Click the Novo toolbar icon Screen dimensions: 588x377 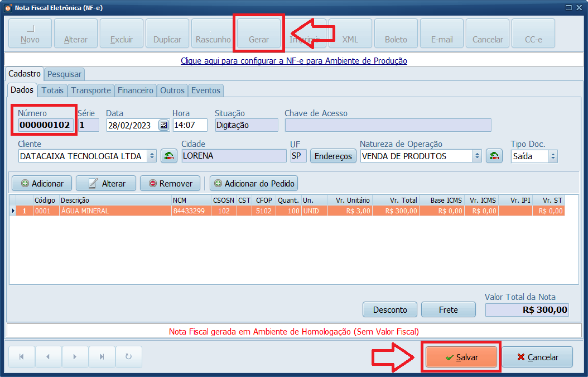point(30,33)
